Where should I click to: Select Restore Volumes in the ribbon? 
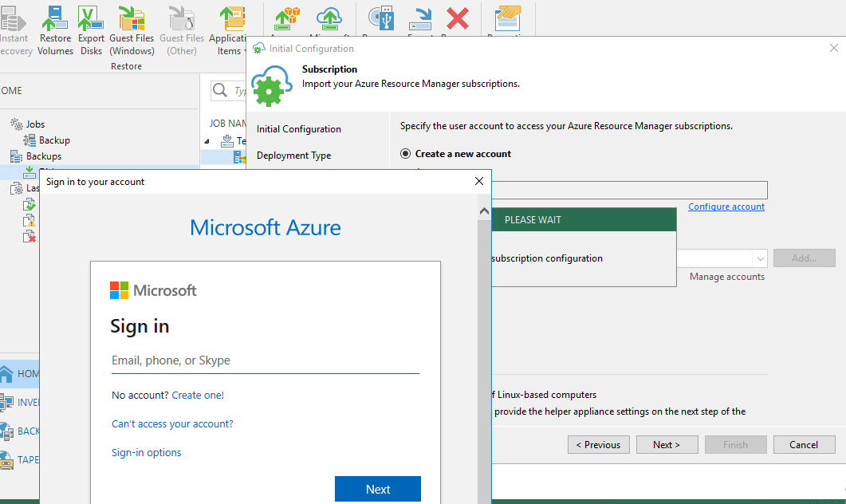point(55,30)
